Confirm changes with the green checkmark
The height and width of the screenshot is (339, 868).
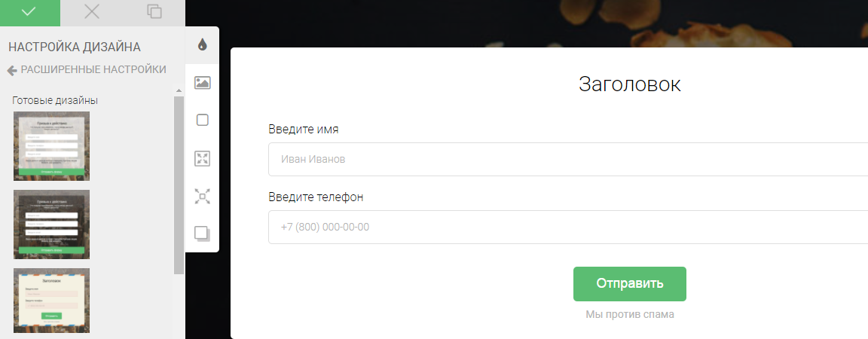tap(29, 11)
